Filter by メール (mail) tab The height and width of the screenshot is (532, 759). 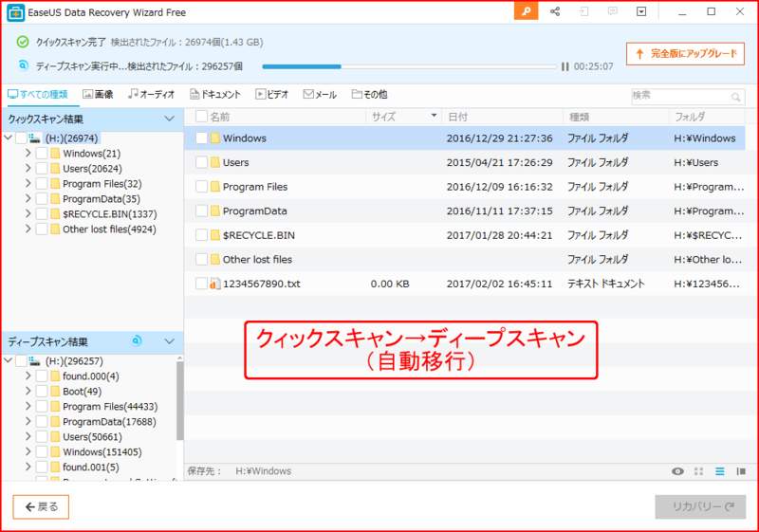[x=320, y=94]
